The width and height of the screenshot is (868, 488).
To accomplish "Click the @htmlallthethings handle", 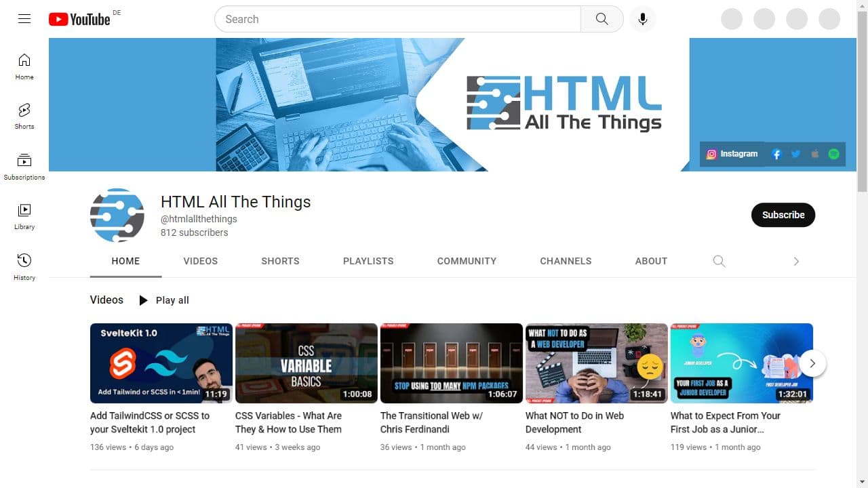I will point(199,219).
